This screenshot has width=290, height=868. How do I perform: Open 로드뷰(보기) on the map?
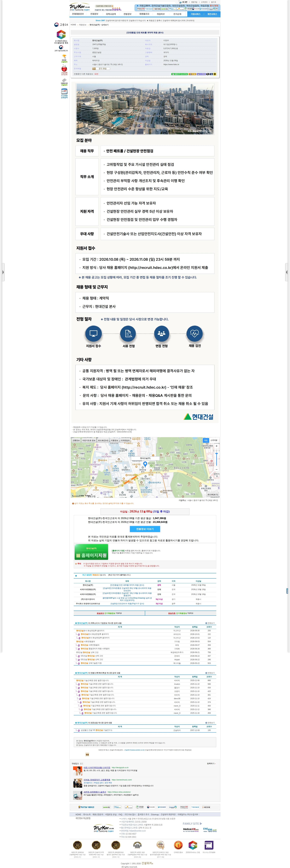click(x=213, y=494)
